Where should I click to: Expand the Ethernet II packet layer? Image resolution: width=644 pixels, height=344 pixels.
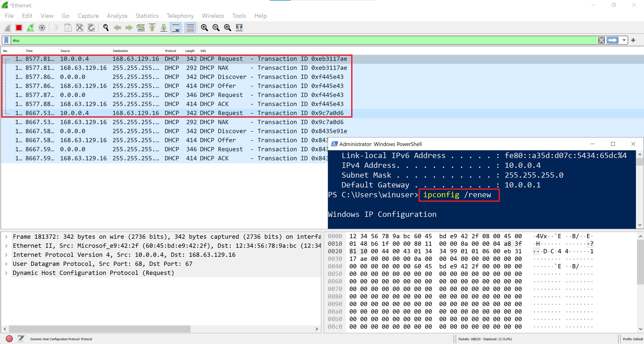pyautogui.click(x=6, y=245)
